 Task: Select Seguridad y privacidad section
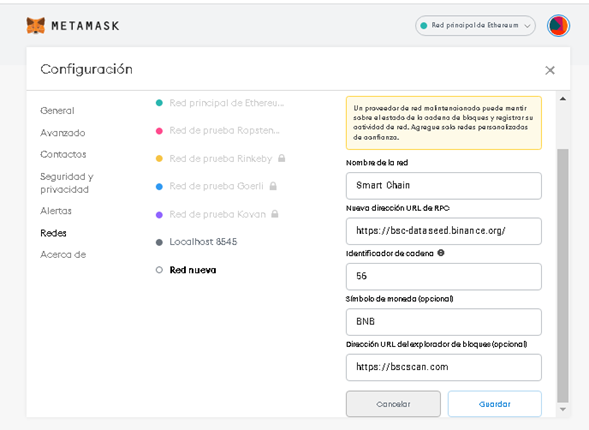pyautogui.click(x=67, y=183)
